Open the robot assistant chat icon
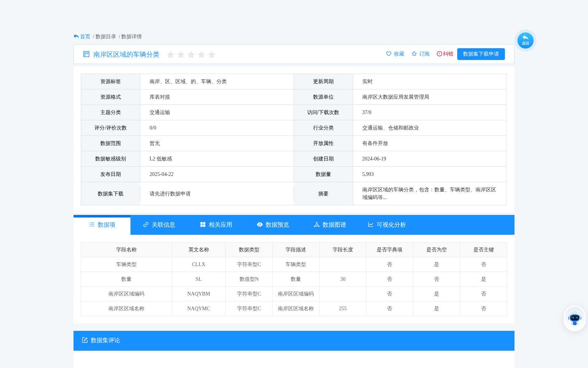This screenshot has height=368, width=588. pyautogui.click(x=575, y=318)
